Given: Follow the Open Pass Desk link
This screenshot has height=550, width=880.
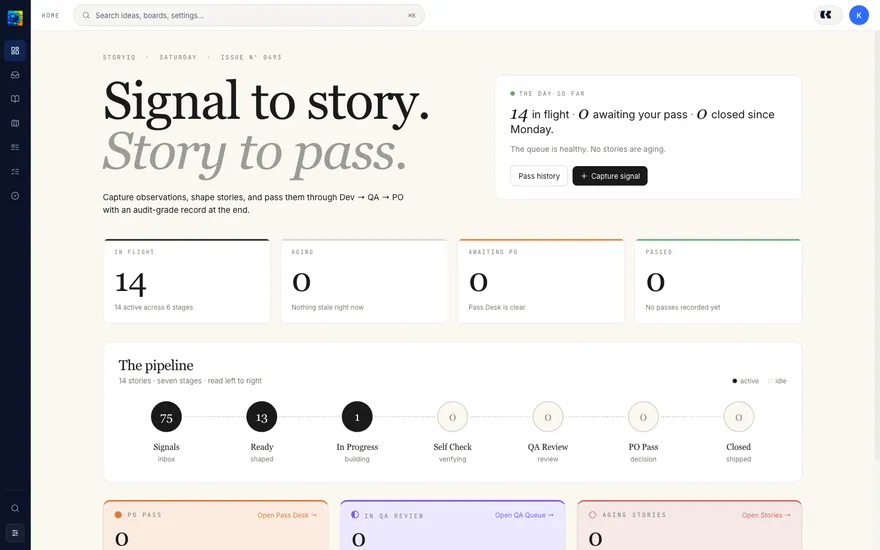Looking at the screenshot, I should click(287, 515).
